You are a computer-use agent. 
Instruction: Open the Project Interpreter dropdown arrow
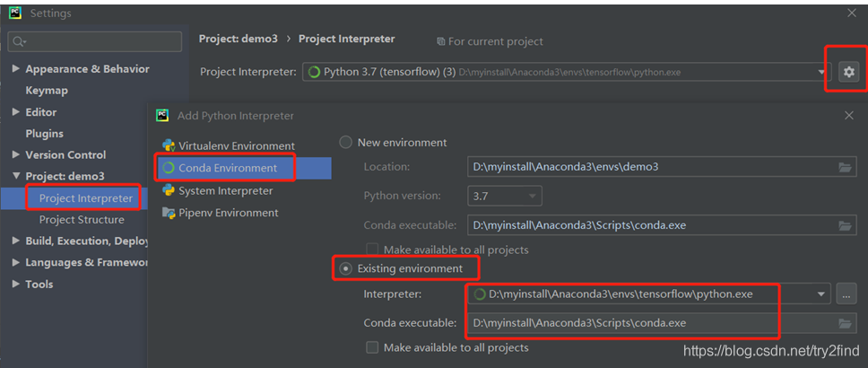[x=822, y=72]
